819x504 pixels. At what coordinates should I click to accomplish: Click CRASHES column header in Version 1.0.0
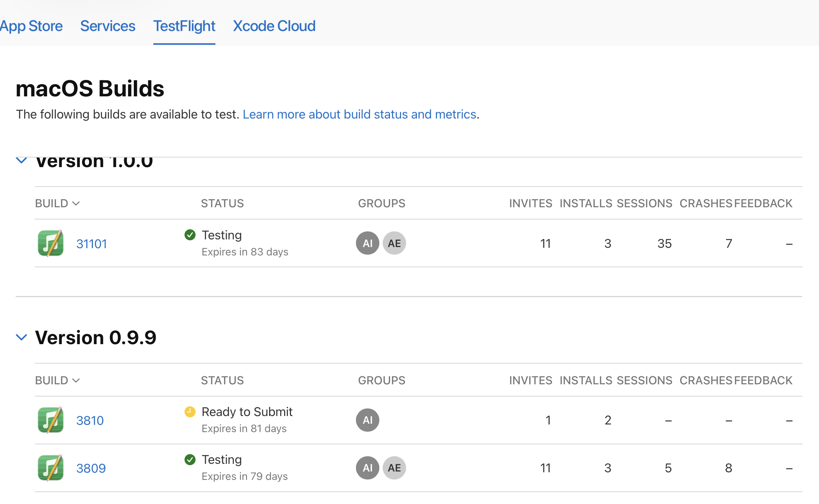pyautogui.click(x=706, y=203)
